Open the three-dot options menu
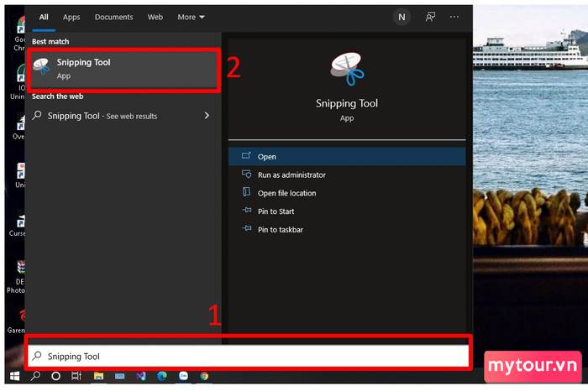Viewport: 588px width, 391px height. [x=454, y=17]
